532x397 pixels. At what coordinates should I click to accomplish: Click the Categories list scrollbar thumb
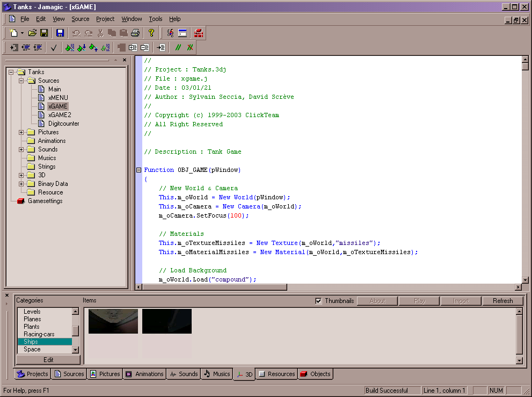click(x=76, y=331)
